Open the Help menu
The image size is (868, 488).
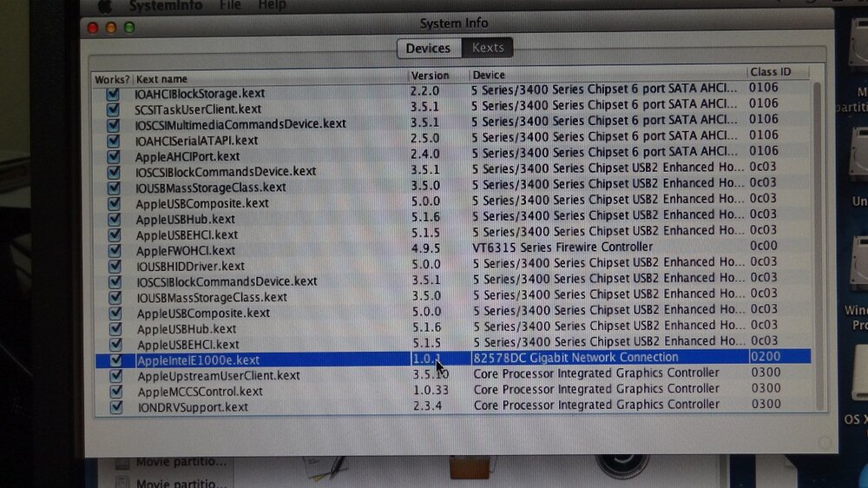coord(272,5)
